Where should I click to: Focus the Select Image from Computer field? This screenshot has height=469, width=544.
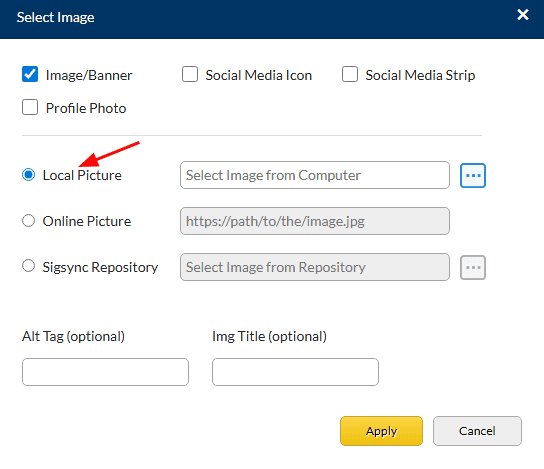315,175
